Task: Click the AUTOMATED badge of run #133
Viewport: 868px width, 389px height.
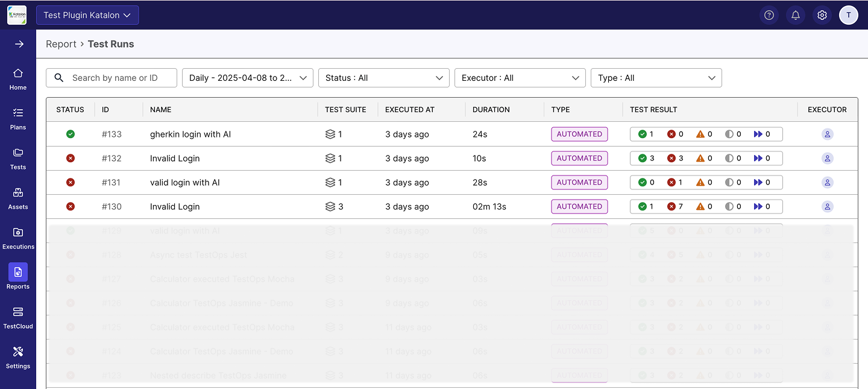Action: (x=579, y=134)
